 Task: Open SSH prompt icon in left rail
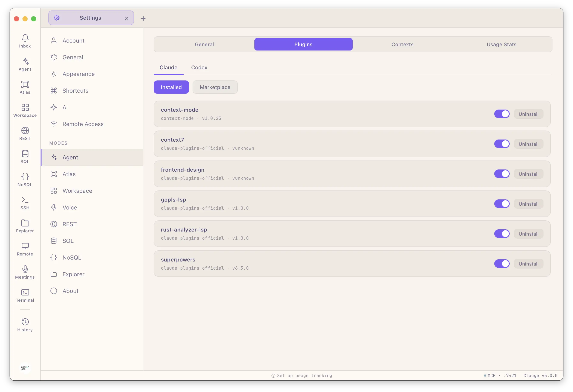click(25, 203)
